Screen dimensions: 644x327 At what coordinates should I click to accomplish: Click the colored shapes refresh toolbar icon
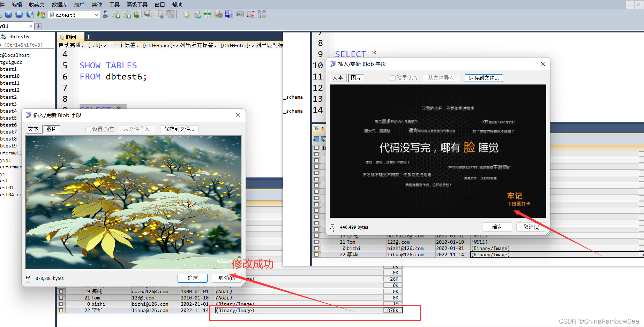41,14
